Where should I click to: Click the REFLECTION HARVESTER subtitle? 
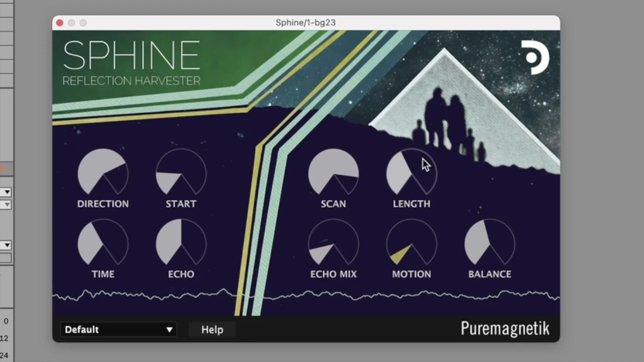click(x=131, y=80)
